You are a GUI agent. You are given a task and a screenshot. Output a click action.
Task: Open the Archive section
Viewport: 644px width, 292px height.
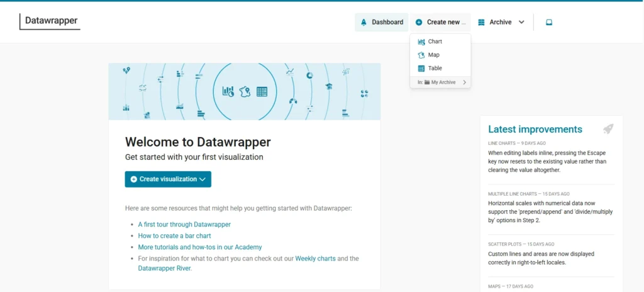pos(501,22)
